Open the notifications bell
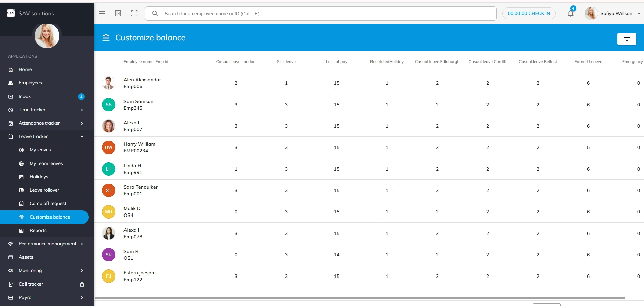The height and width of the screenshot is (306, 644). 571,13
